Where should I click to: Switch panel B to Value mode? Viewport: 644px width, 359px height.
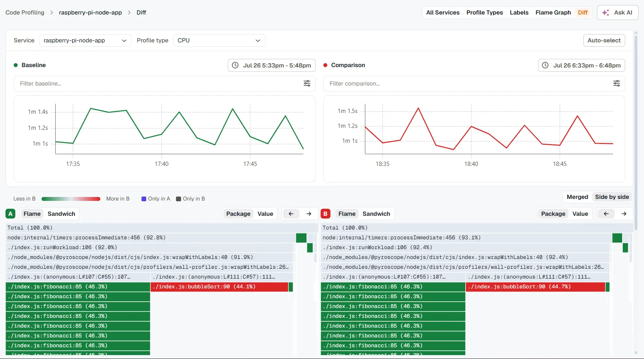(580, 214)
